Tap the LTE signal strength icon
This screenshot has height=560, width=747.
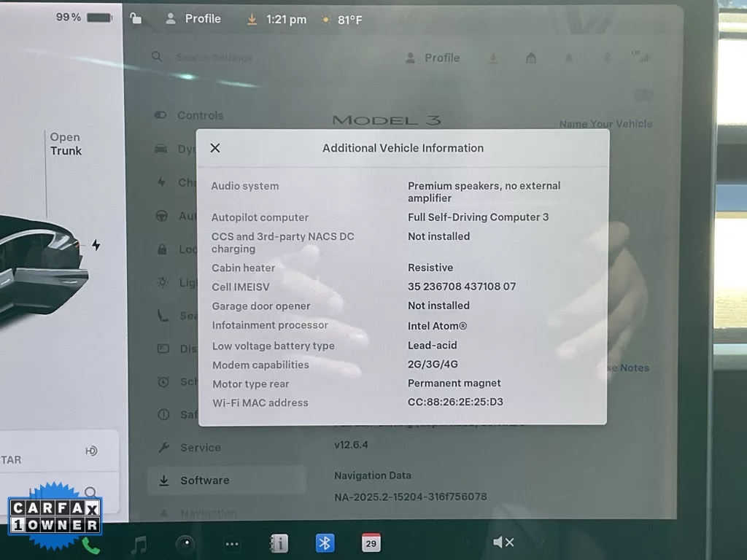pyautogui.click(x=640, y=58)
